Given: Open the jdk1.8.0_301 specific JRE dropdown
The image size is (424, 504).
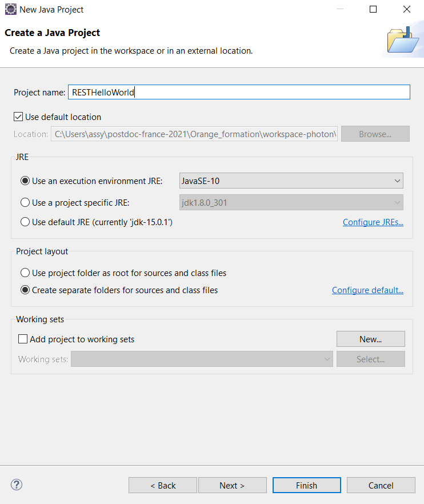Looking at the screenshot, I should tap(287, 203).
